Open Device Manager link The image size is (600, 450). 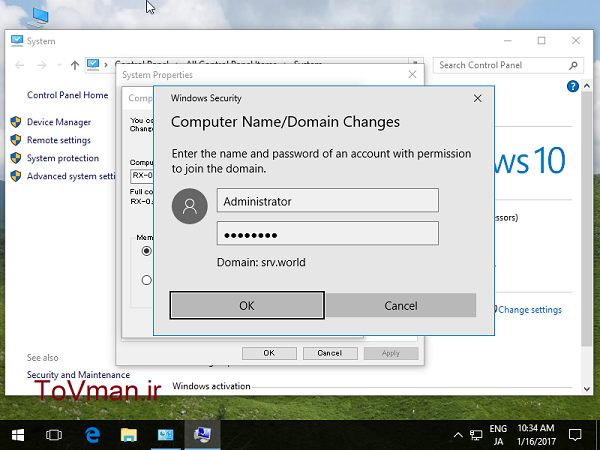[x=59, y=122]
